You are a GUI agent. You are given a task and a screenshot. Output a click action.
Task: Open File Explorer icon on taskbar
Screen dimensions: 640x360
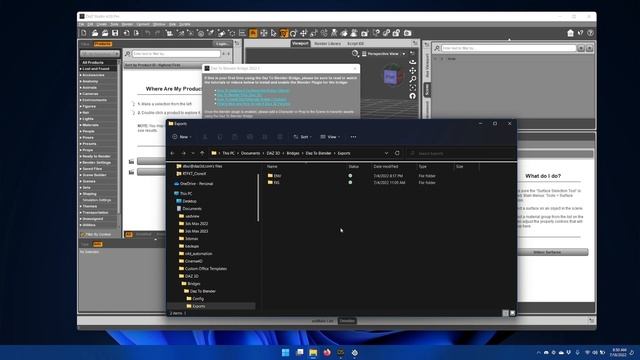coord(313,352)
